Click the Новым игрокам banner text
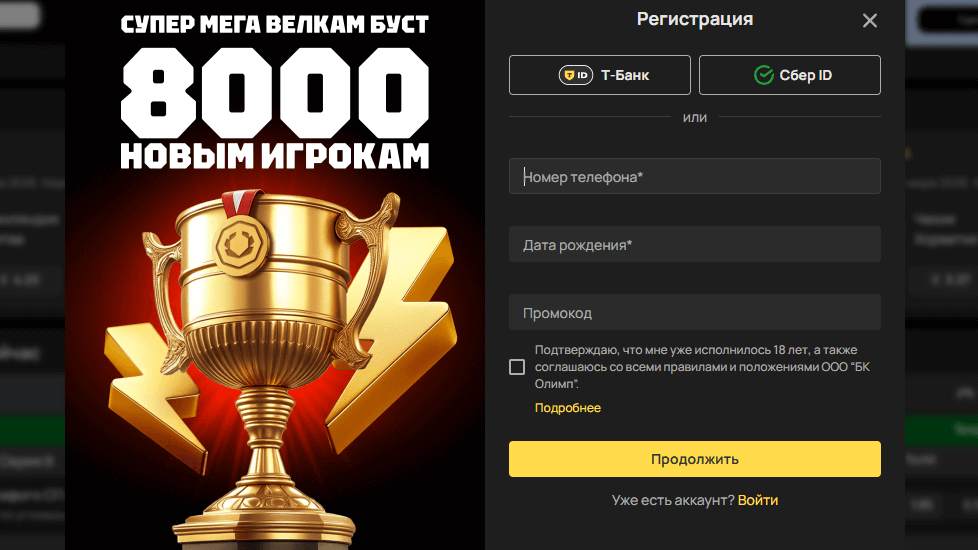This screenshot has height=550, width=978. pos(274,156)
